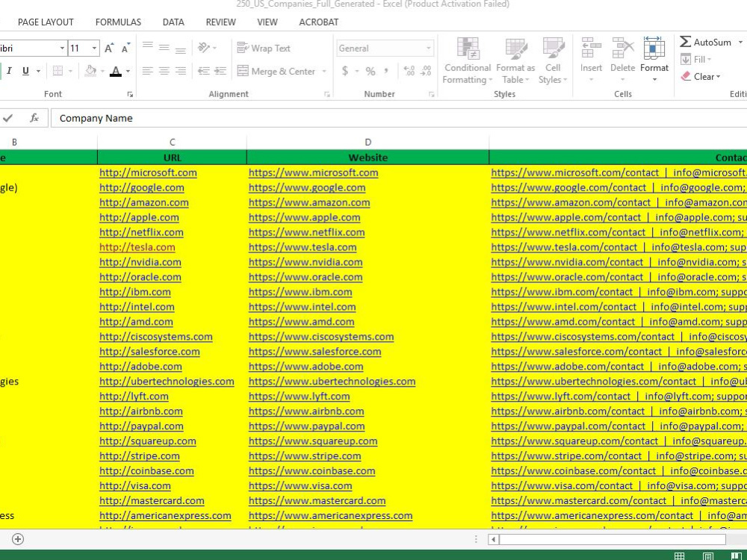Open the https://www.nvidia.com link
The image size is (747, 560).
click(x=306, y=262)
